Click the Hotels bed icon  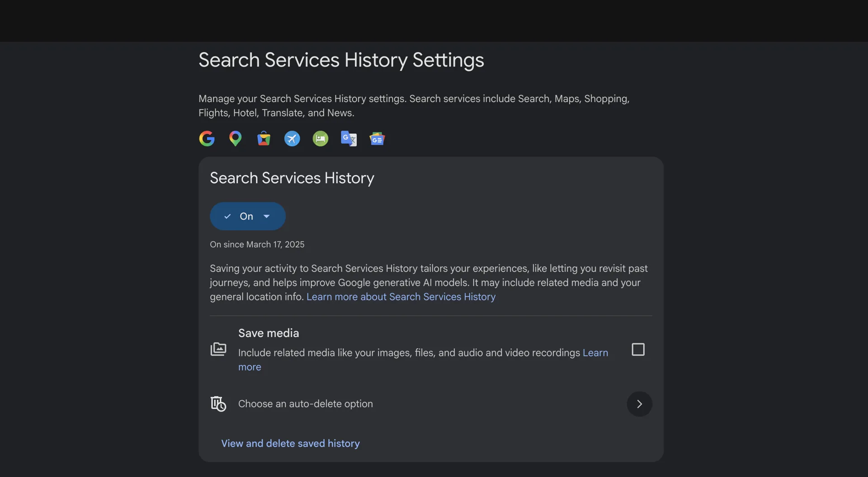click(321, 139)
